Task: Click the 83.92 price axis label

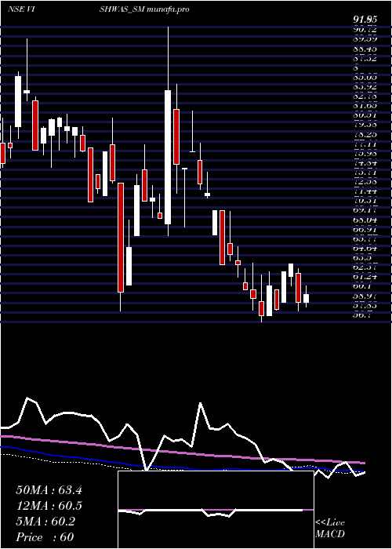Action: coord(364,87)
